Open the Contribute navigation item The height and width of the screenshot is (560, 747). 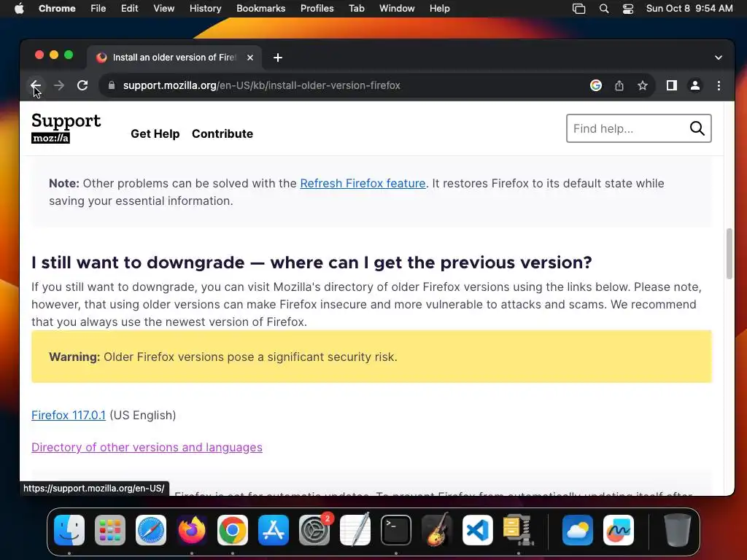[x=222, y=134]
